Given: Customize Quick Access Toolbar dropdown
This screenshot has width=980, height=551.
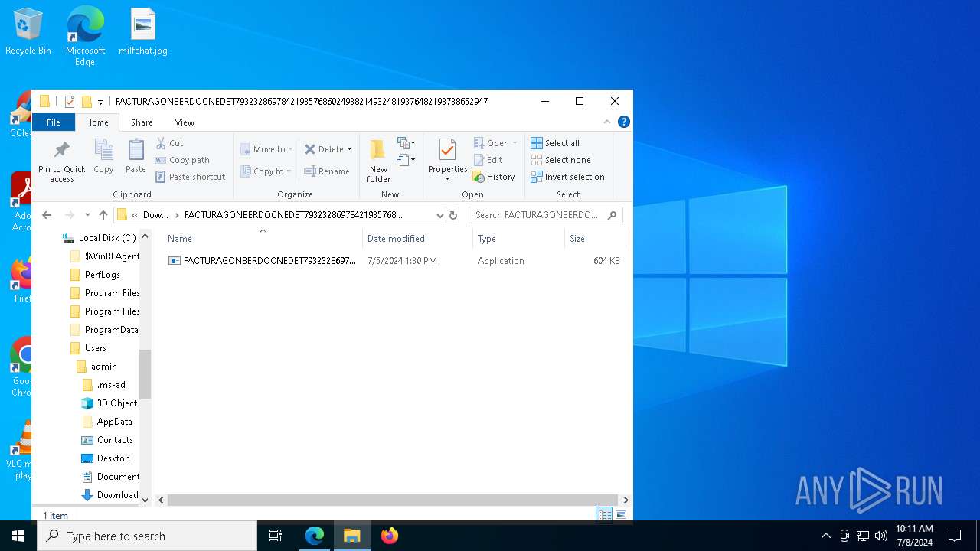Looking at the screenshot, I should [x=100, y=102].
